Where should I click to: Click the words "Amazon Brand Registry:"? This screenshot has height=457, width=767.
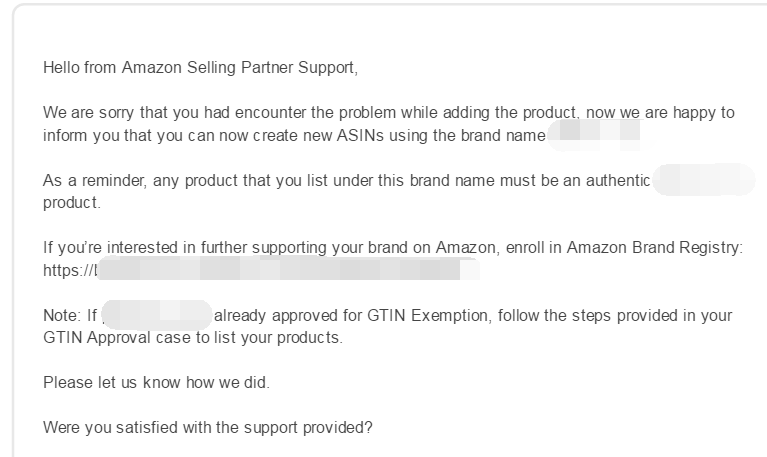pos(655,248)
